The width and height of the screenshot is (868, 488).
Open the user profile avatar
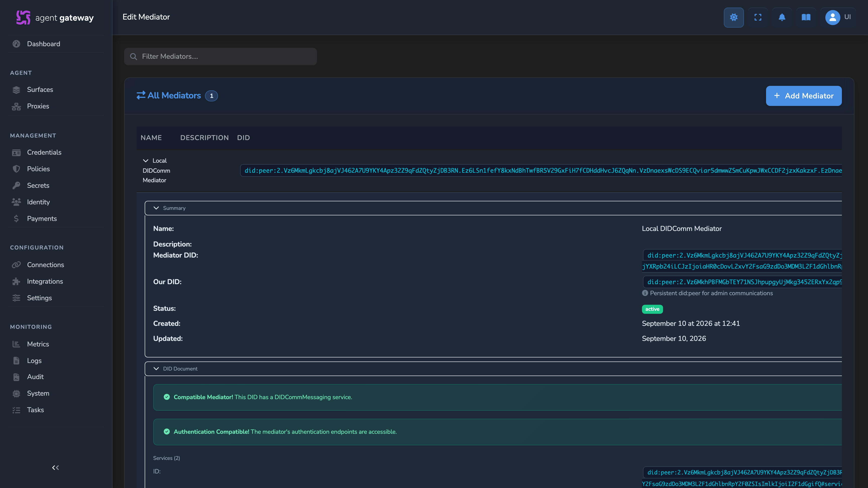pyautogui.click(x=833, y=17)
